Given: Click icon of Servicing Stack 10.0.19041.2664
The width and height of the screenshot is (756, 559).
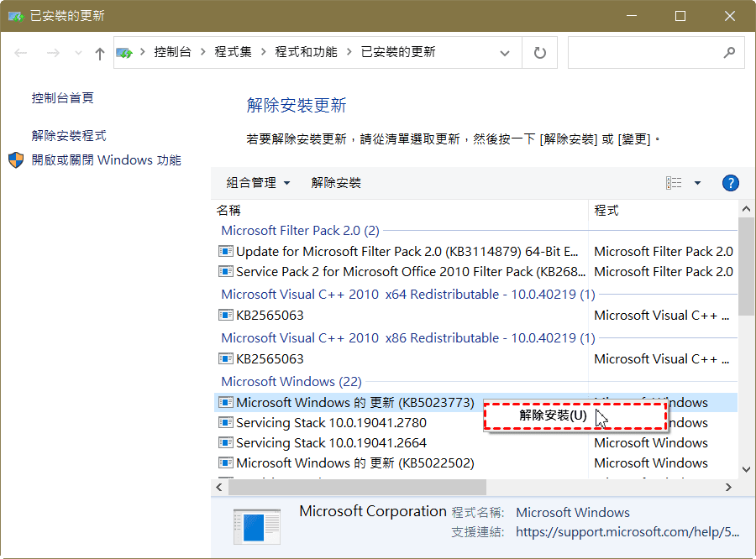Looking at the screenshot, I should (226, 443).
